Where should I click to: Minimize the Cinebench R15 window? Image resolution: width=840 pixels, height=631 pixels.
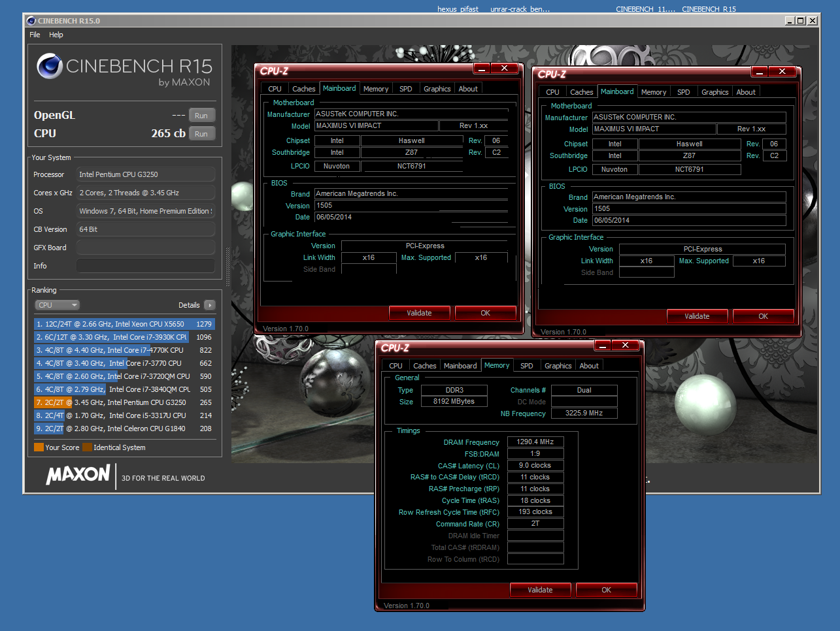790,21
